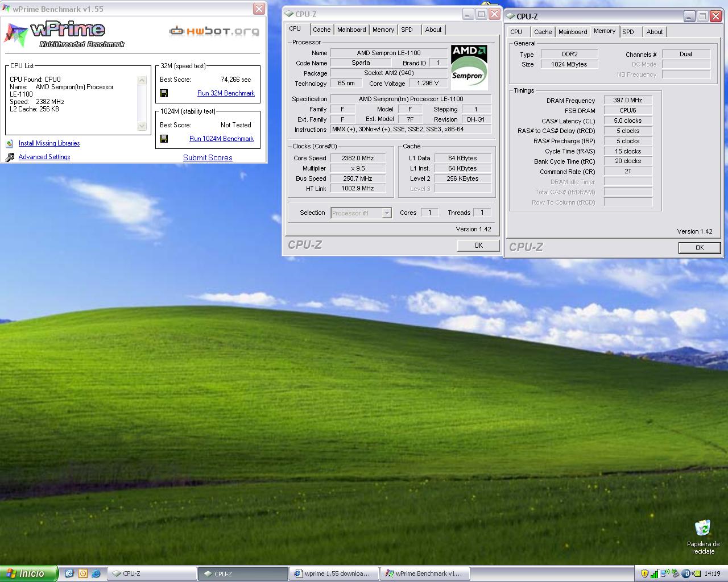Click the Command Rate 2T value
728x582 pixels.
628,171
